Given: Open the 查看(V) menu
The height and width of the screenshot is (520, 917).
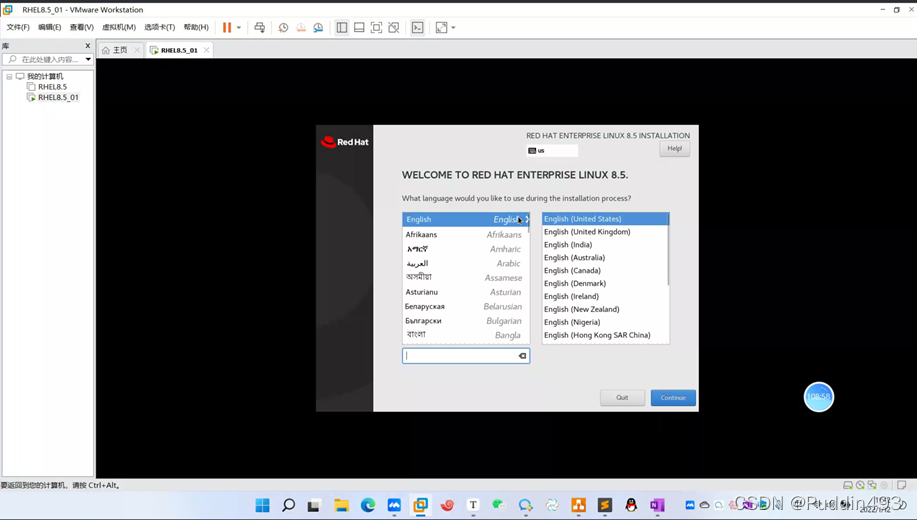Looking at the screenshot, I should [81, 27].
